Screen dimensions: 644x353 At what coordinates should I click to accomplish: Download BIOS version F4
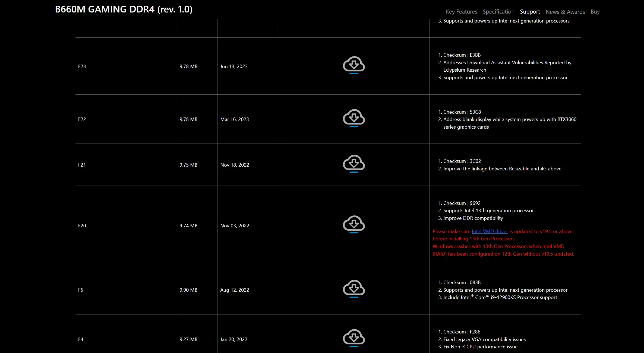coord(354,338)
